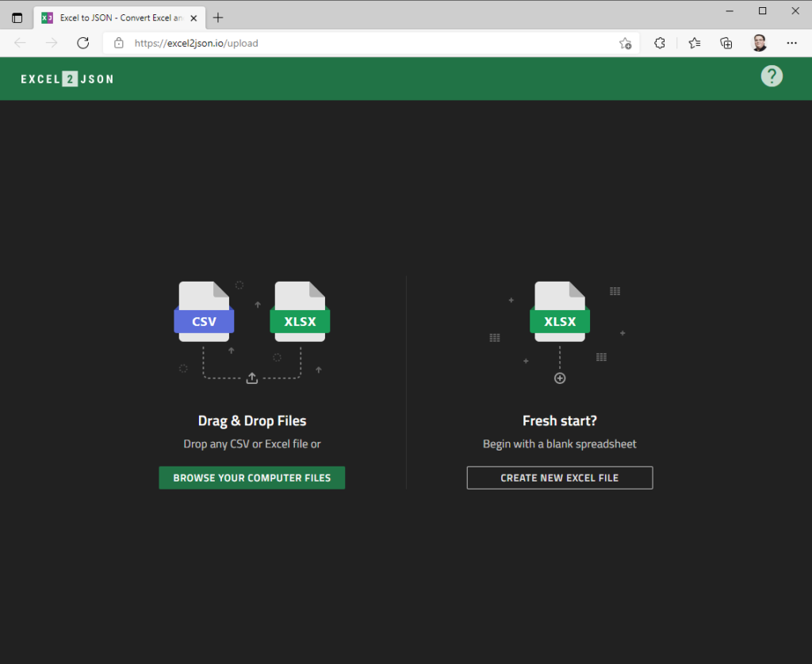This screenshot has height=664, width=812.
Task: Click the EXCEL2JSON logo
Action: point(67,78)
